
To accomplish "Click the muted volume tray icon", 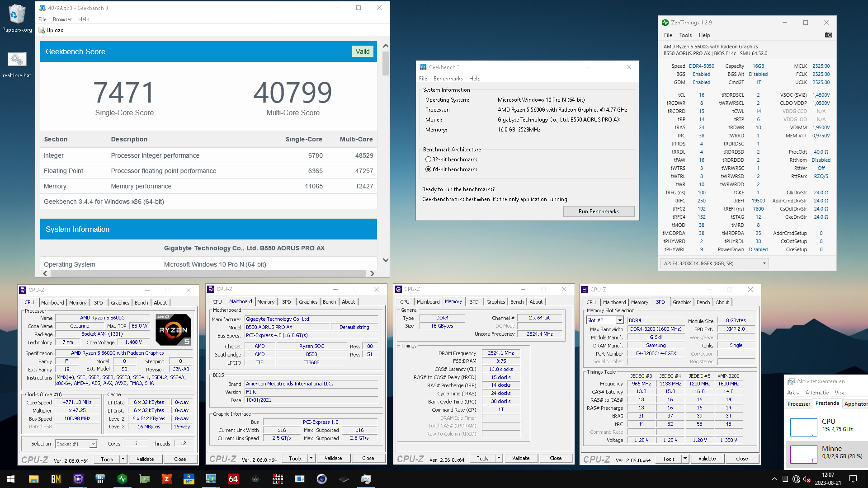I will pos(807,479).
